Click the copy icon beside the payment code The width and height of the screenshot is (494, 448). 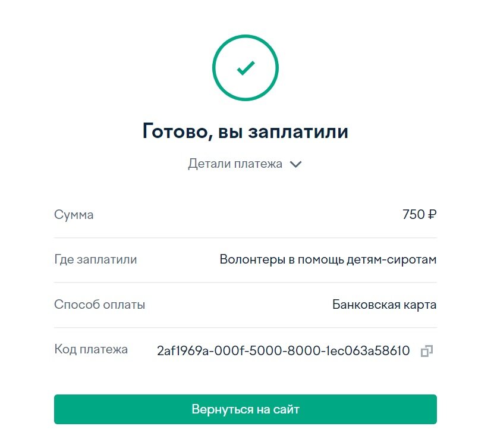[426, 351]
